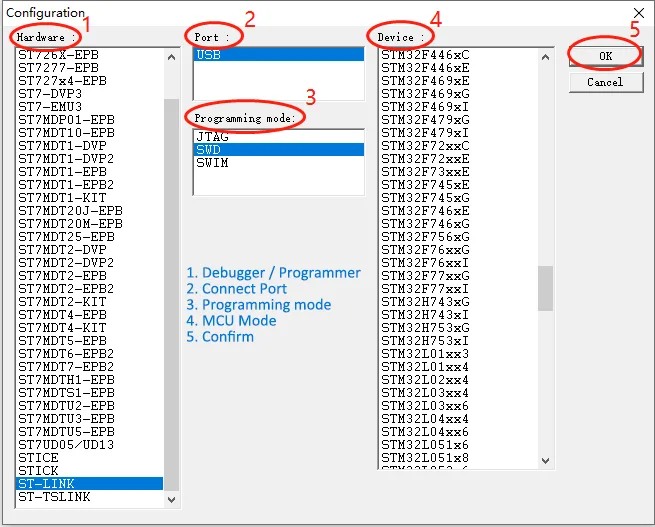
Task: Pick ST7MDT2-DVP2 from Hardware list
Action: 89,263
